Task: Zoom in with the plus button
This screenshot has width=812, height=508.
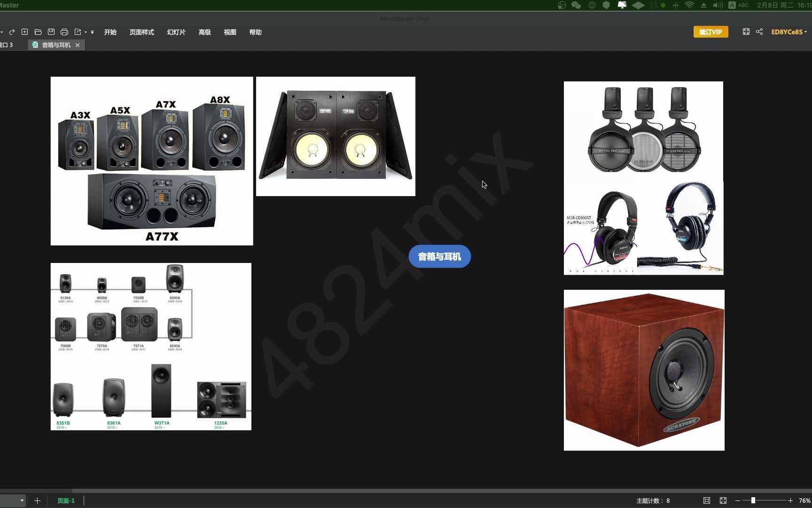Action: [790, 500]
